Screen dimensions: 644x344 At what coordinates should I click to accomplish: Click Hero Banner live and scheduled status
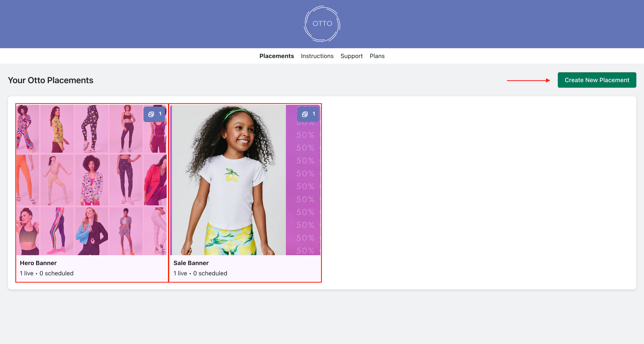click(46, 273)
